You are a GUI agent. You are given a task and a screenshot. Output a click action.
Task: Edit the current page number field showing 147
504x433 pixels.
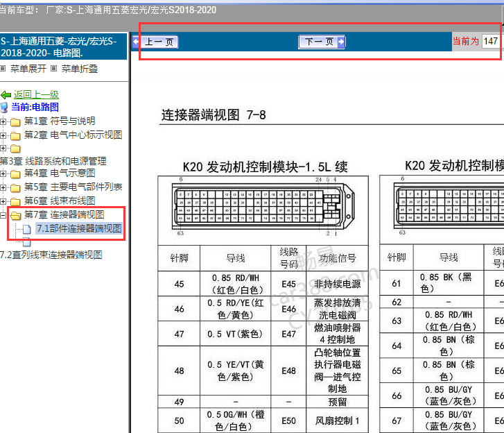point(491,41)
